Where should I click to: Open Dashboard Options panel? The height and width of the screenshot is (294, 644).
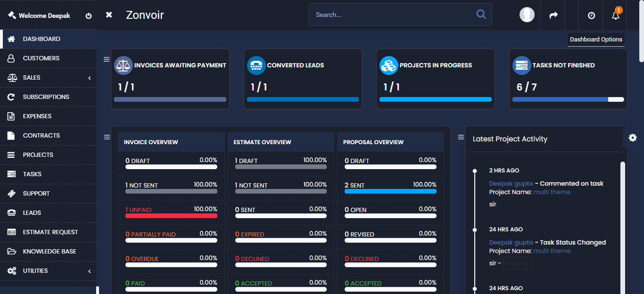pyautogui.click(x=596, y=40)
